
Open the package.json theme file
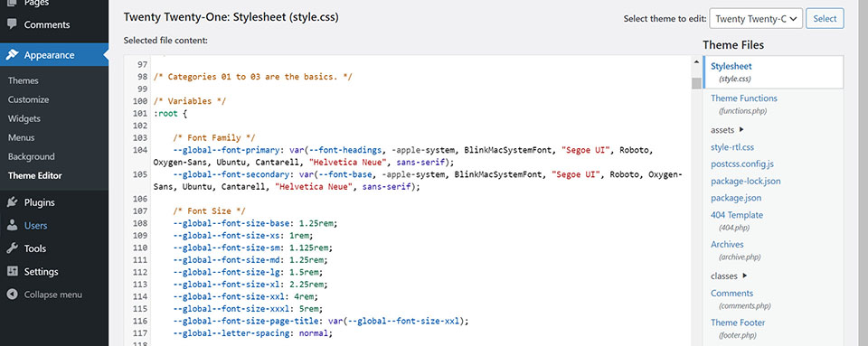click(x=736, y=197)
